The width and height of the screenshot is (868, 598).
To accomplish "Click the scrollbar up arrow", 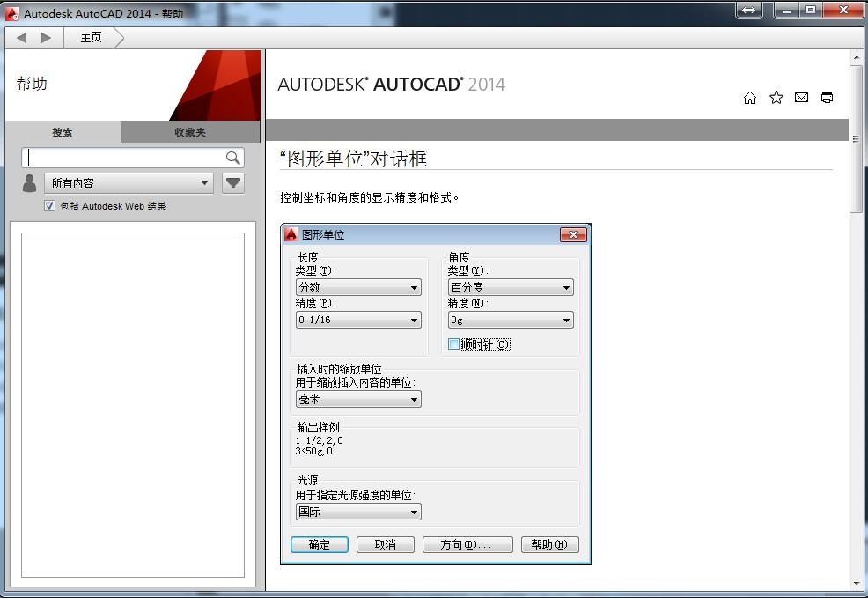I will 856,57.
